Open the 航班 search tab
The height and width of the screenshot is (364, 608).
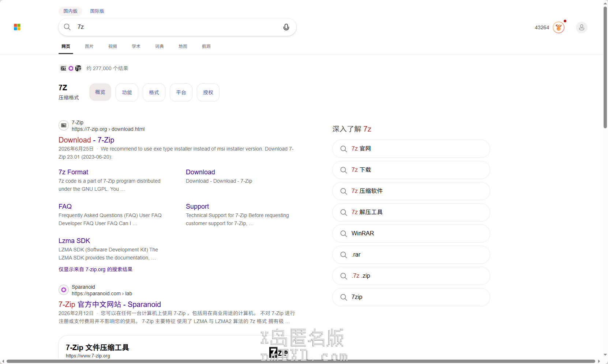tap(206, 46)
